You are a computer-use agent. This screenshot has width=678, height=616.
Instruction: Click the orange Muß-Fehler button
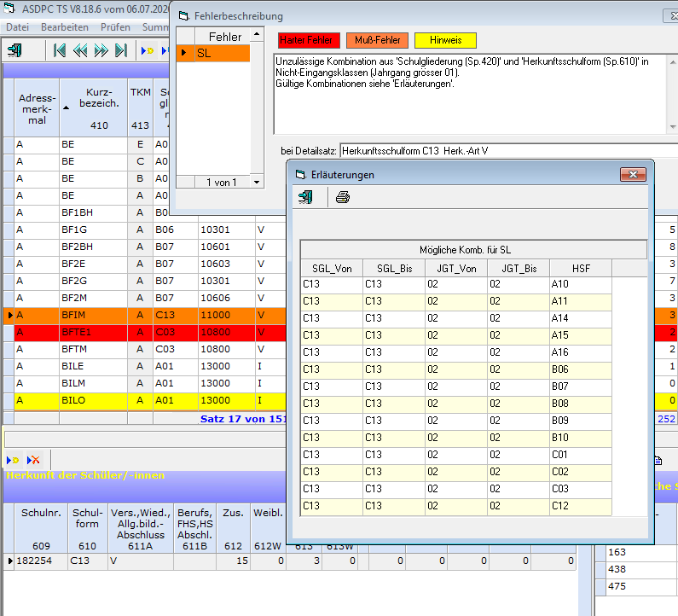(377, 40)
